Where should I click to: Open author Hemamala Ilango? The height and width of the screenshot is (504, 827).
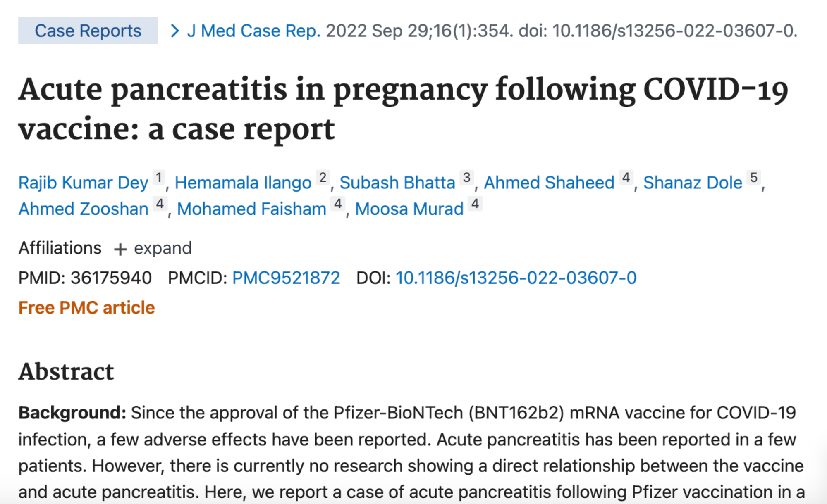coord(243,183)
